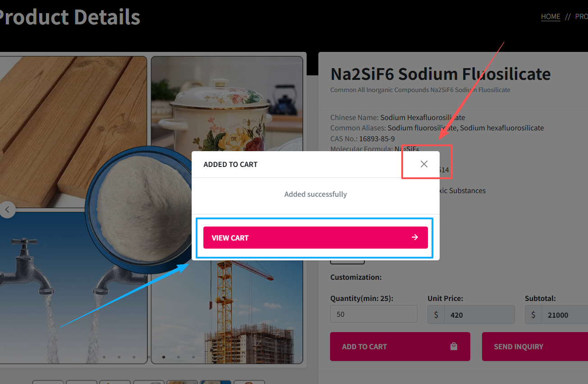Image resolution: width=588 pixels, height=384 pixels.
Task: Select the first carousel pagination dot
Action: click(x=104, y=357)
